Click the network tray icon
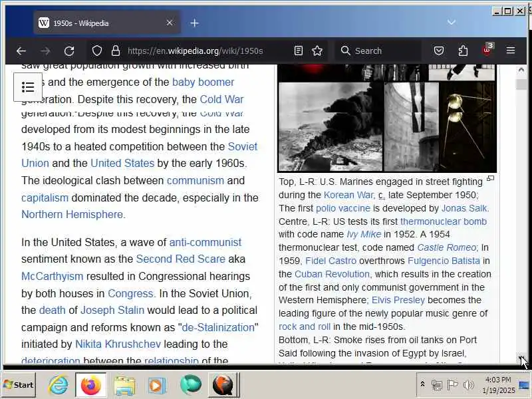The height and width of the screenshot is (399, 532). pos(437,385)
